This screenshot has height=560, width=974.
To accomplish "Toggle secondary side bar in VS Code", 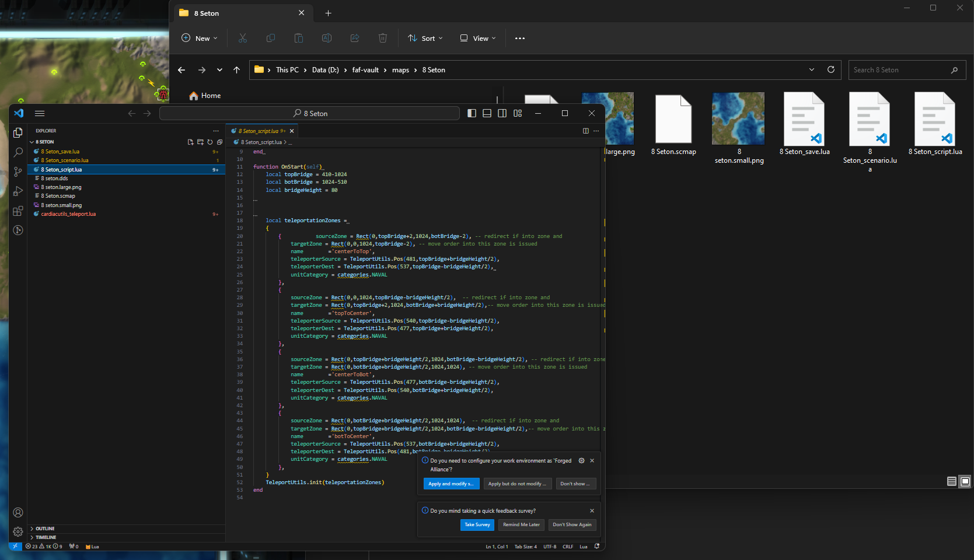I will click(x=502, y=113).
